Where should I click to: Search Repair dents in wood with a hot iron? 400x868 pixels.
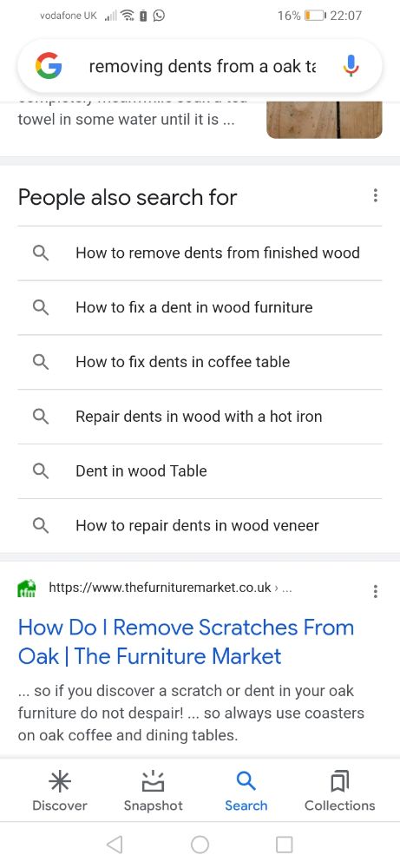point(200,417)
